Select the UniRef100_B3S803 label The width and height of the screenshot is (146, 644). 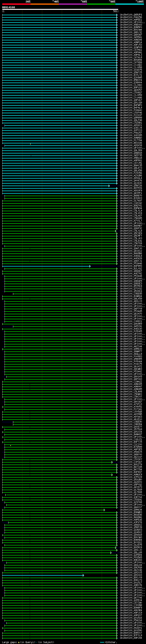point(131,198)
